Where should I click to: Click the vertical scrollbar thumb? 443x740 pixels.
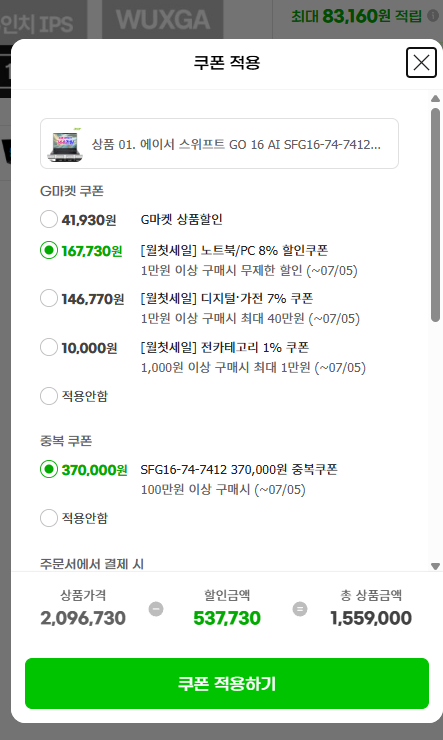(x=435, y=215)
